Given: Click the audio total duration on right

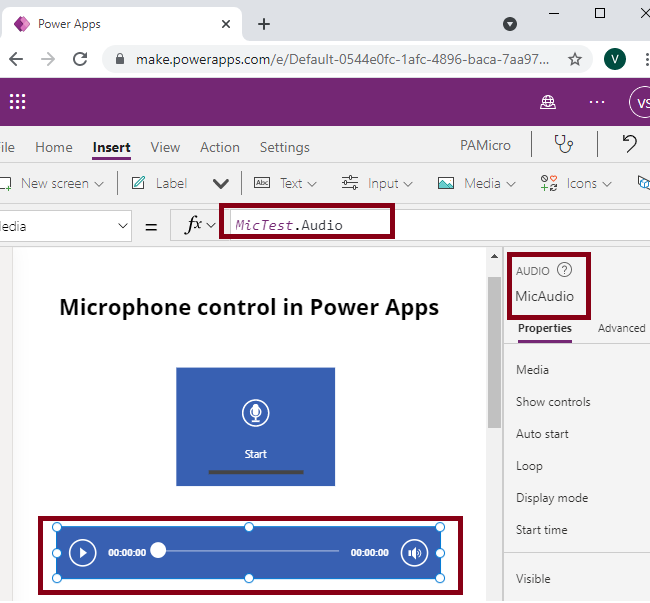Looking at the screenshot, I should (x=369, y=552).
